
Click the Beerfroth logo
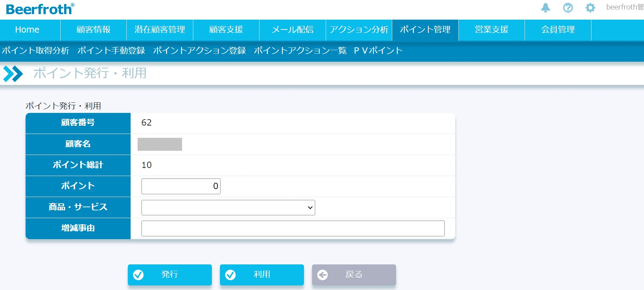click(40, 9)
